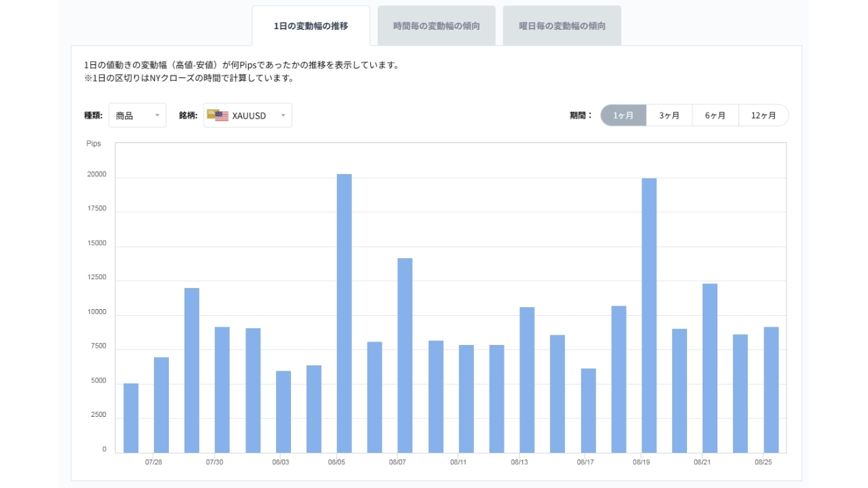
Task: Open the 曜日毎の変動幅の傾向 tab
Action: (x=561, y=26)
